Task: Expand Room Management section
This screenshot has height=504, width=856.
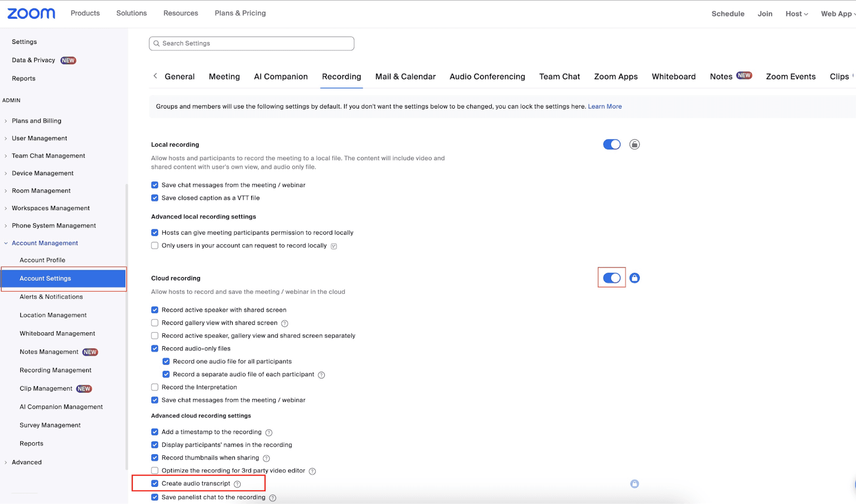Action: pyautogui.click(x=41, y=191)
